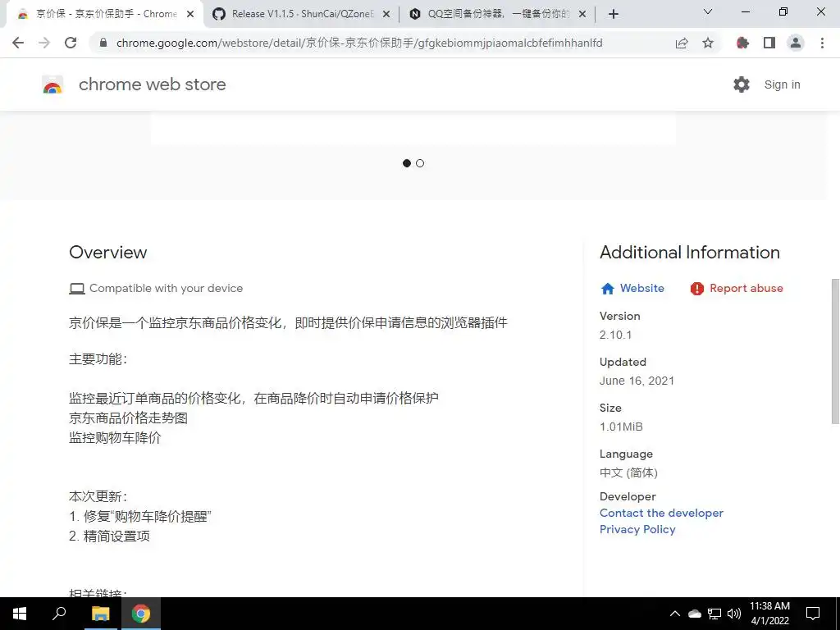Open the Chrome profile avatar
The image size is (840, 630).
point(796,43)
